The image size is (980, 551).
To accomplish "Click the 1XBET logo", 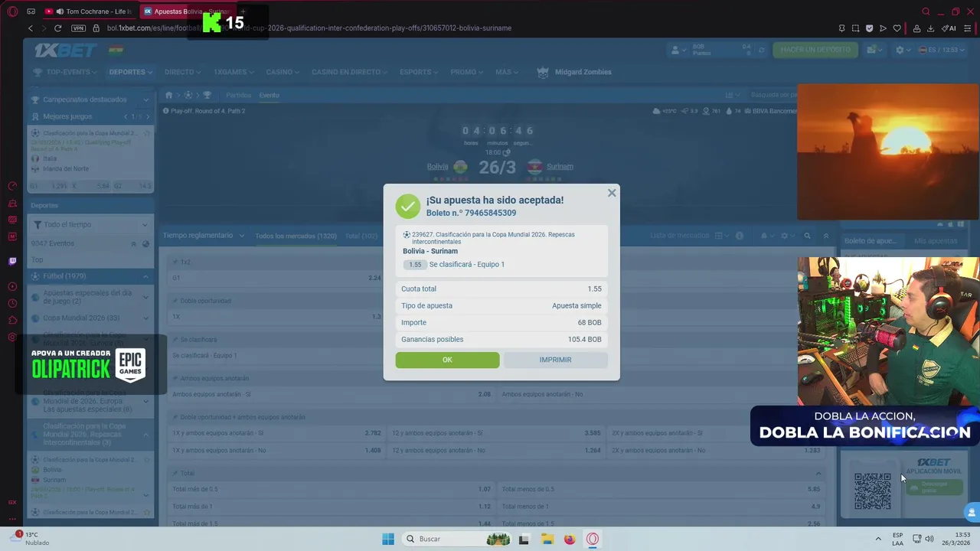I will [x=65, y=50].
